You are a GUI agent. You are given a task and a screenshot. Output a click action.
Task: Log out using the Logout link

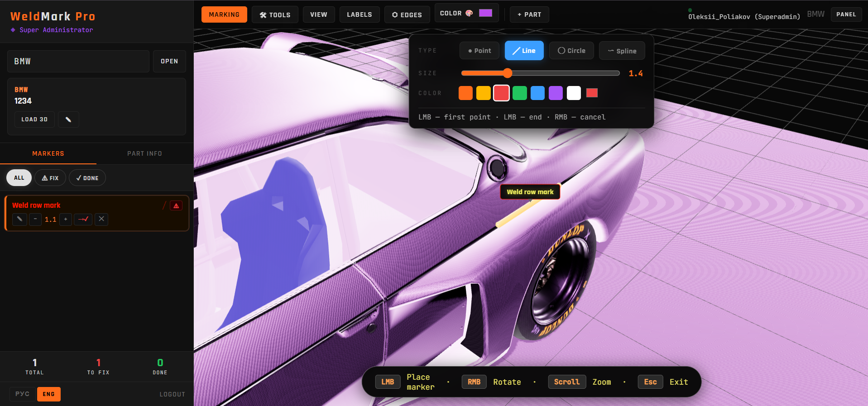tap(172, 394)
